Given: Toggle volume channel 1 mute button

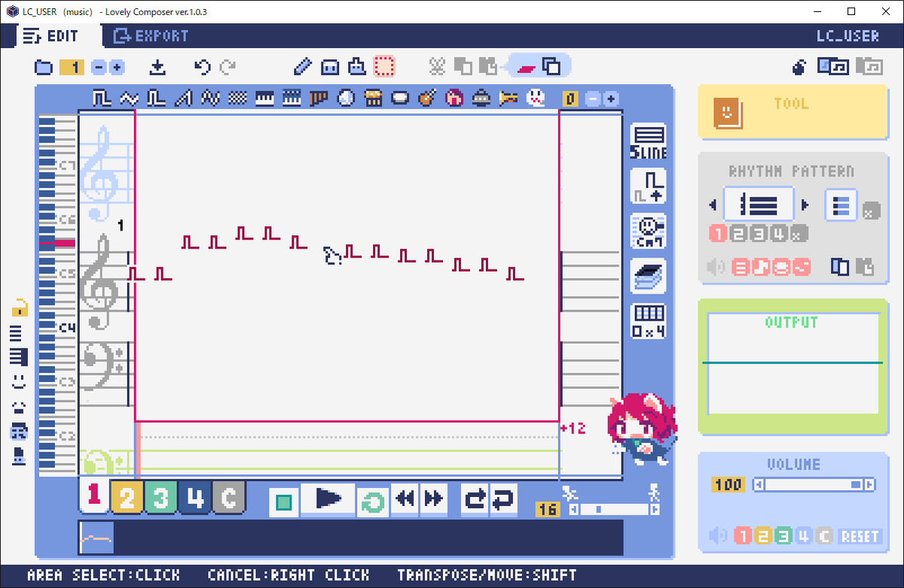Looking at the screenshot, I should pos(743,536).
